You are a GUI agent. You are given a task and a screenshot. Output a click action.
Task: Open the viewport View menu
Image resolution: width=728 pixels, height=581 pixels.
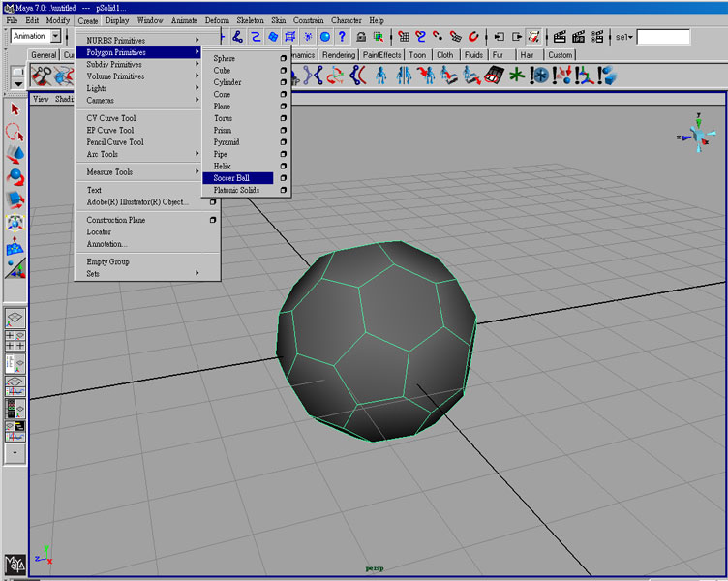pyautogui.click(x=41, y=99)
